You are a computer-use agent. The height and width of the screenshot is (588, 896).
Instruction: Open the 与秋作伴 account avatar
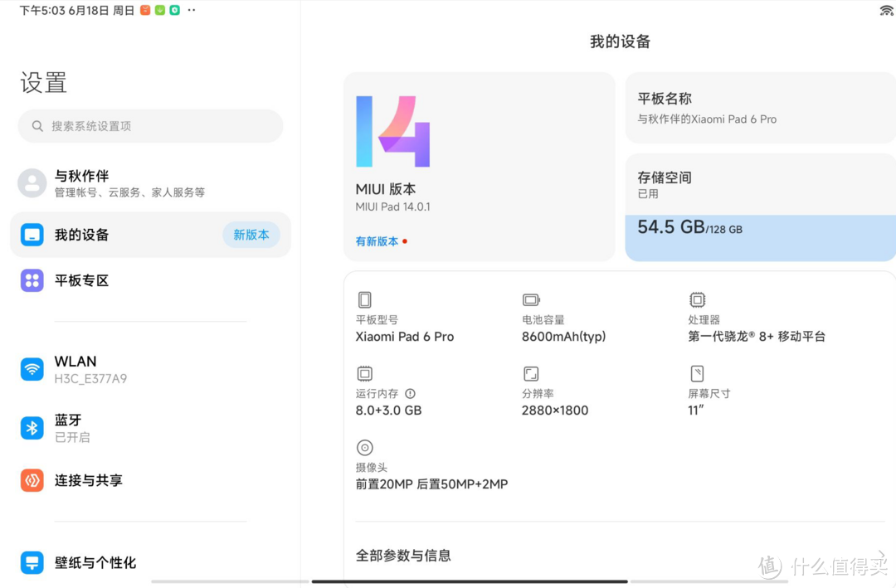click(32, 182)
